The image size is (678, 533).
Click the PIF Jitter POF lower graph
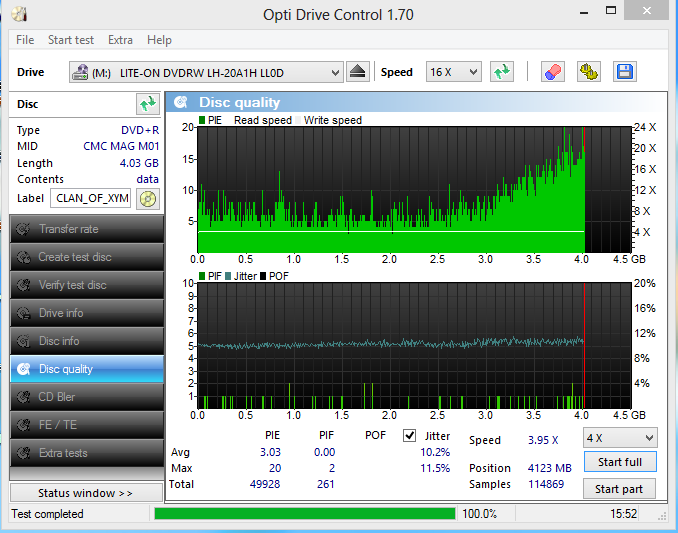point(414,346)
